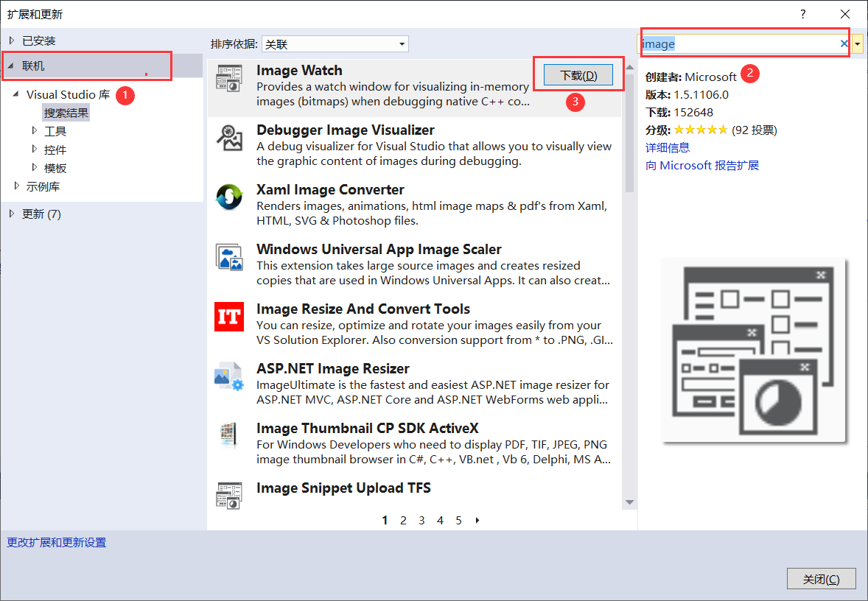
Task: Click the Image Watch extension icon
Action: click(x=229, y=79)
